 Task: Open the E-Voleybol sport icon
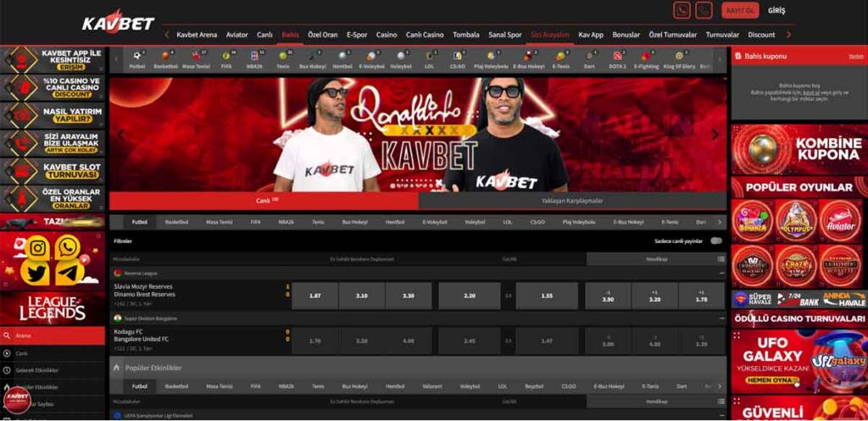tap(370, 56)
